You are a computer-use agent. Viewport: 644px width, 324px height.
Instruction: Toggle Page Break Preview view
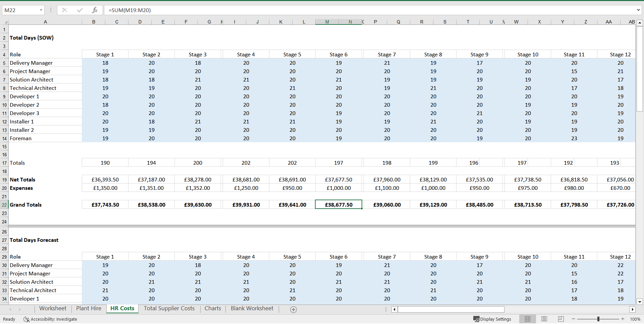(x=560, y=319)
